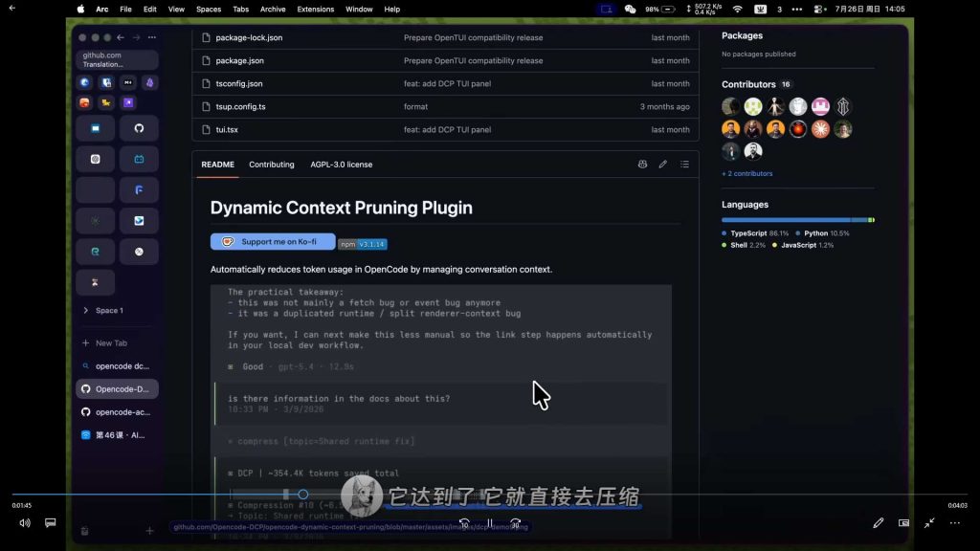Open the pinned blue F-logo tile
980x551 pixels.
pyautogui.click(x=139, y=190)
